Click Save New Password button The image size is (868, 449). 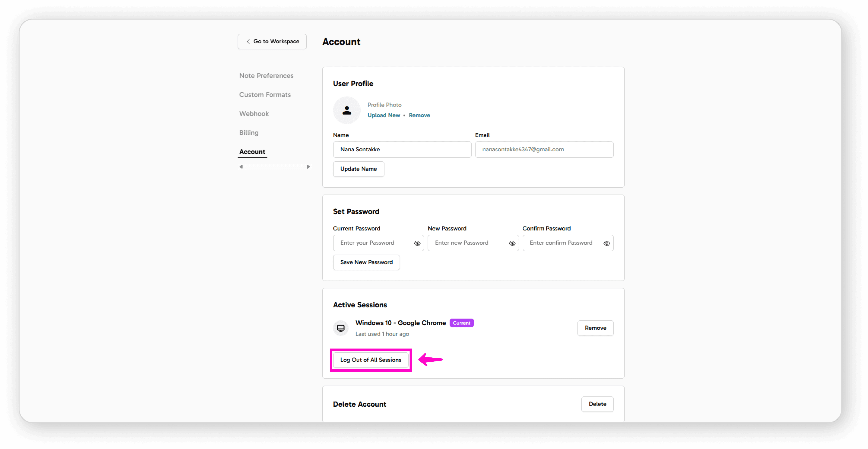[x=366, y=262]
